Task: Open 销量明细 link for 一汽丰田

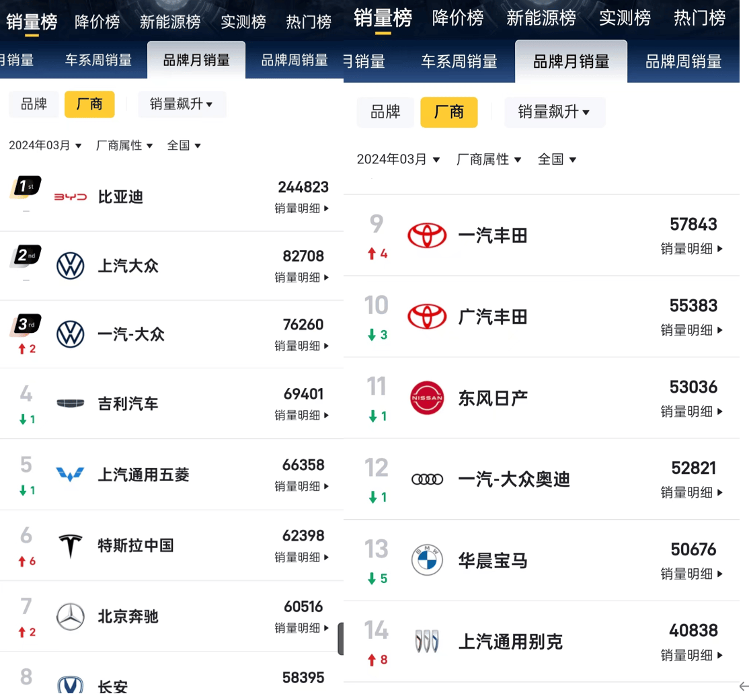Action: (692, 249)
